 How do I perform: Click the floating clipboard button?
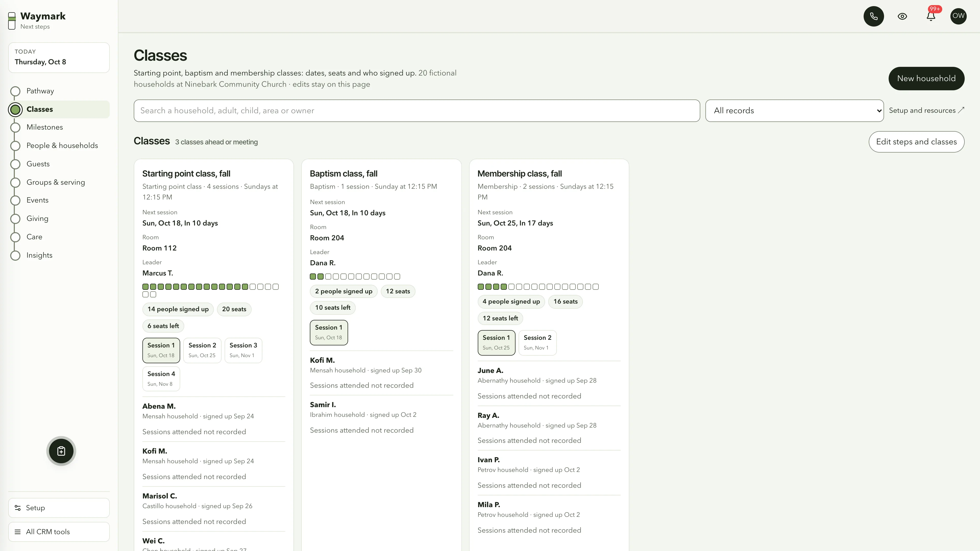point(61,451)
